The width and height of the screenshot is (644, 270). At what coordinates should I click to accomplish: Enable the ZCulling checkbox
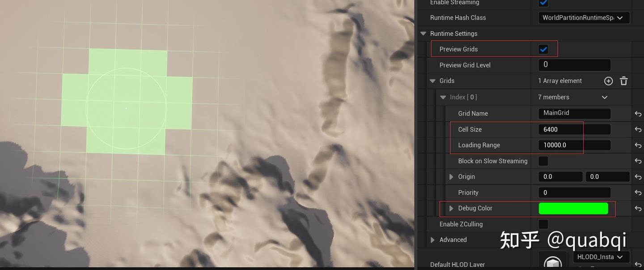point(543,224)
